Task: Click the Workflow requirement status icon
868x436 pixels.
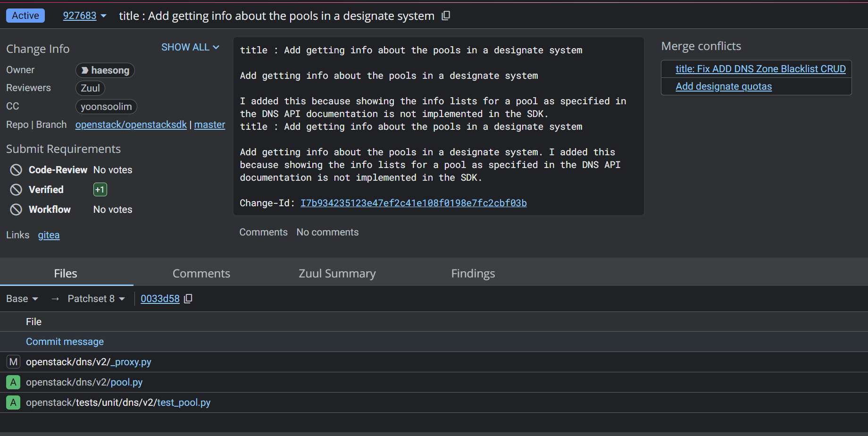Action: [x=16, y=210]
